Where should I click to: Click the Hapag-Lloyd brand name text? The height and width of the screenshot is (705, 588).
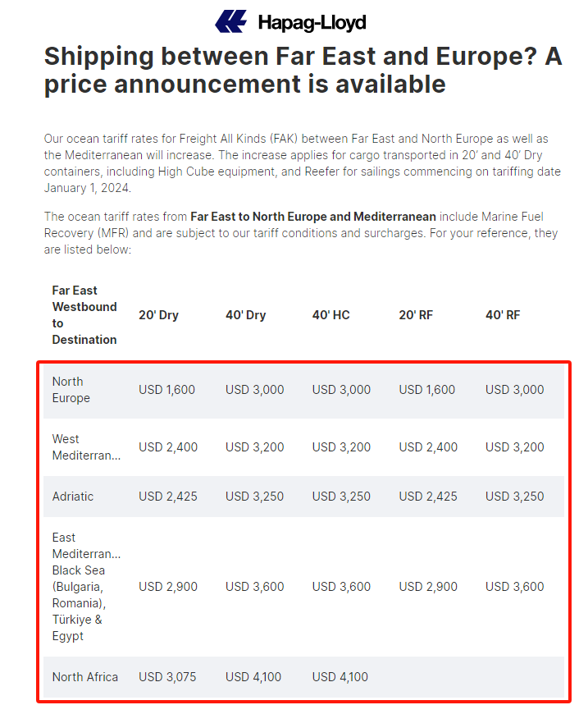tap(312, 22)
